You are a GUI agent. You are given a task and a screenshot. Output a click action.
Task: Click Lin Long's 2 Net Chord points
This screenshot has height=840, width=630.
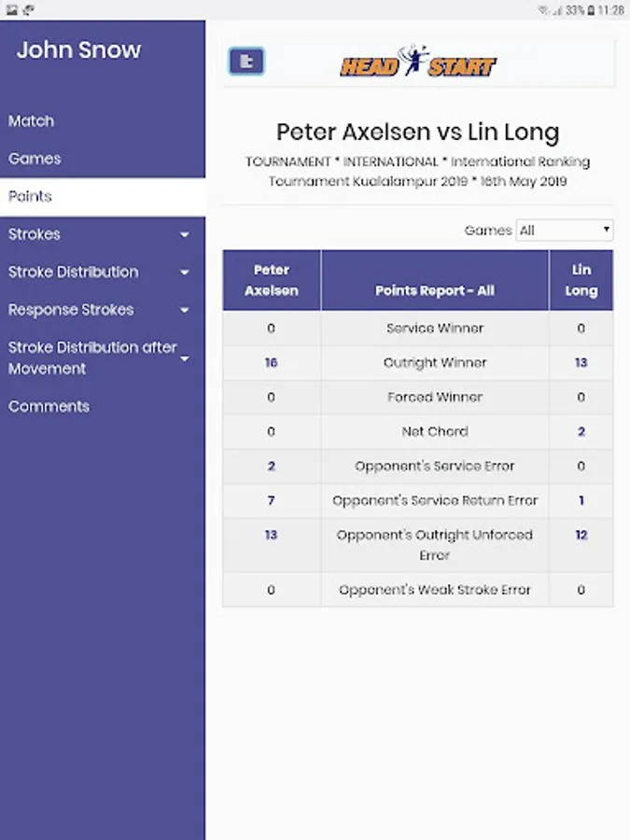581,431
